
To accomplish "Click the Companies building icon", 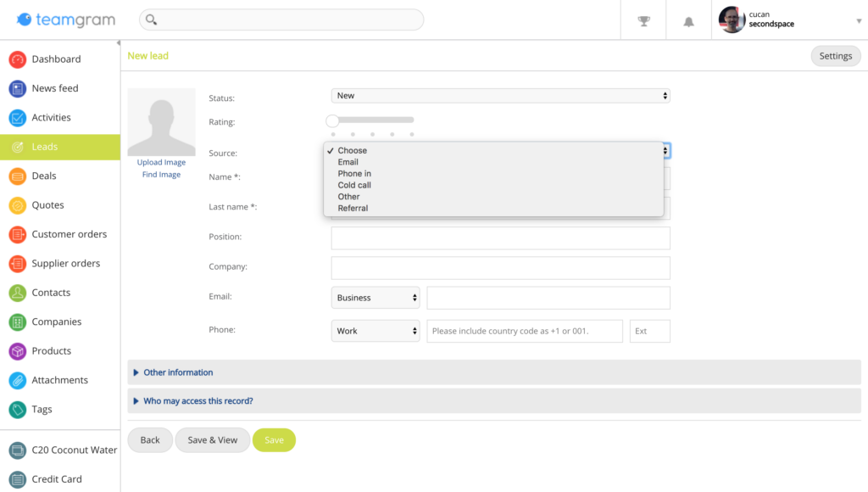I will pos(18,321).
